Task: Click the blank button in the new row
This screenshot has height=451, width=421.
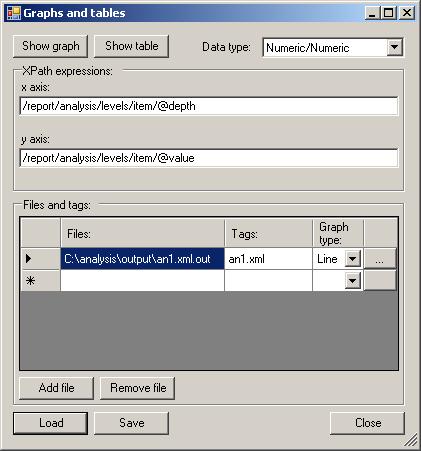Action: (380, 281)
